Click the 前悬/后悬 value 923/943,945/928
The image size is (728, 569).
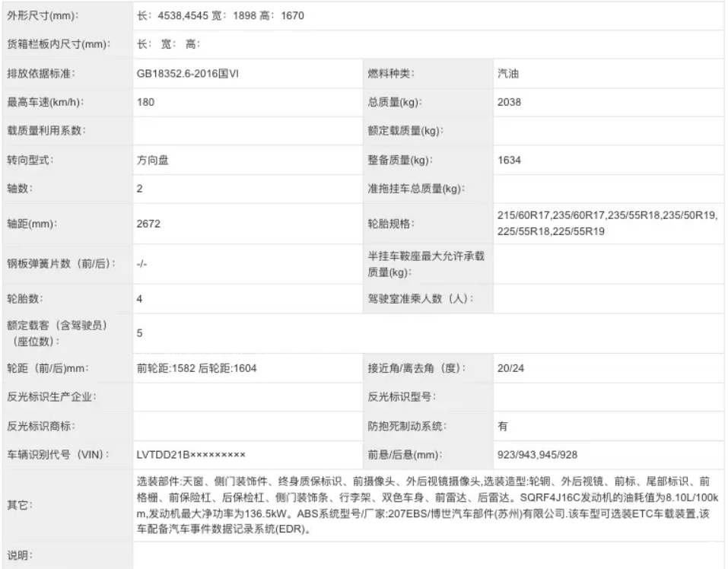pos(536,454)
